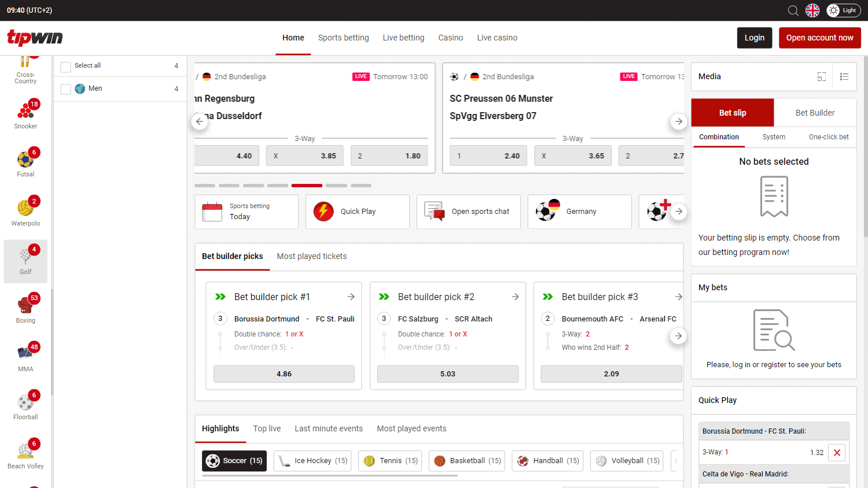
Task: Open Media list view icon
Action: tap(844, 76)
